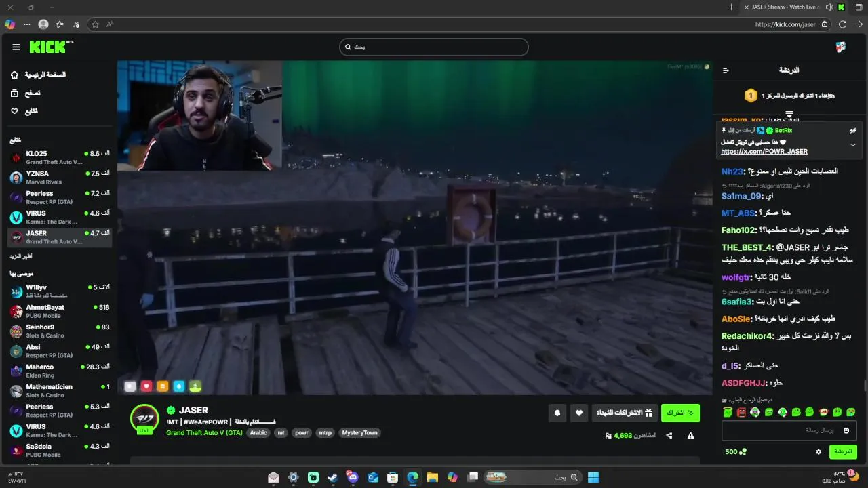Select the powr tag
868x488 pixels.
[302, 433]
